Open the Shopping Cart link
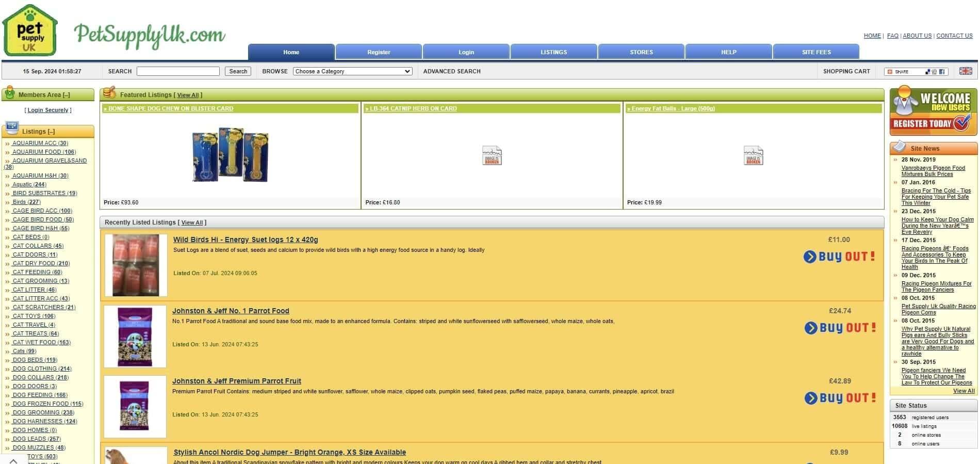Viewport: 980px width, 464px height. 846,71
